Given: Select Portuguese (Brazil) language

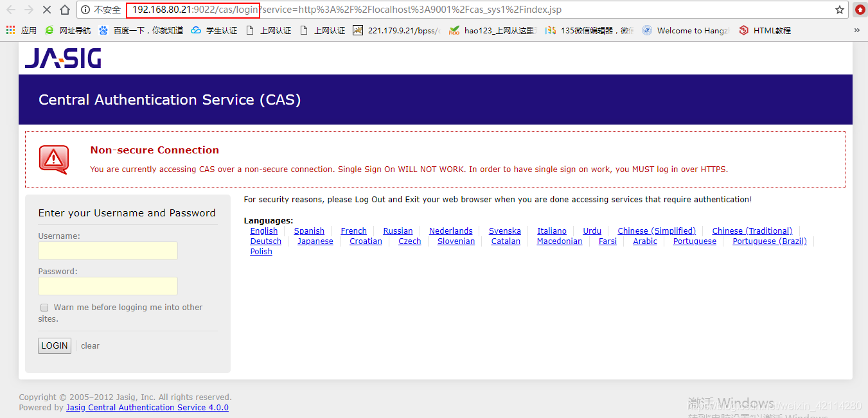Looking at the screenshot, I should [x=770, y=241].
